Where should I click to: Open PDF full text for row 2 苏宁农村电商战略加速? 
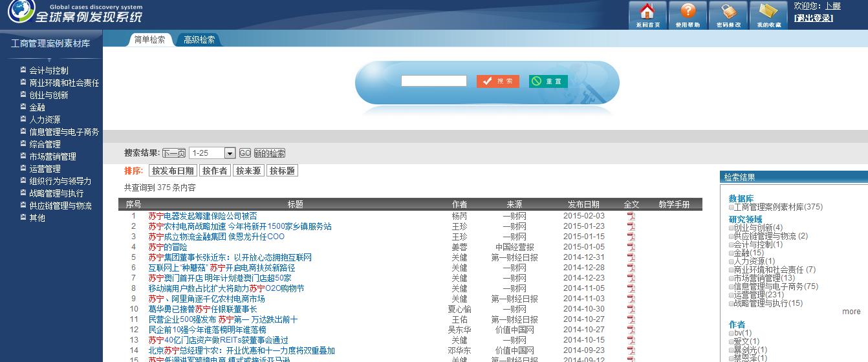click(x=631, y=226)
